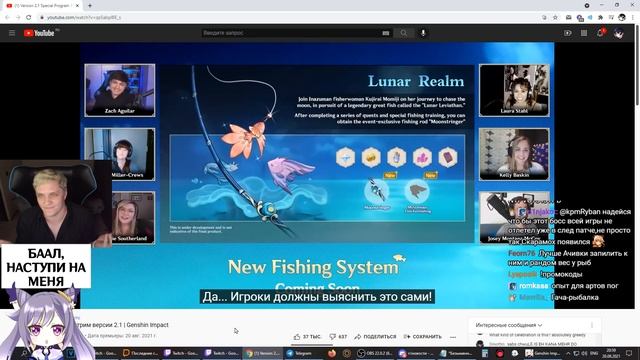This screenshot has height=360, width=640.
Task: Dislike the video with thumbs-down button
Action: (x=338, y=337)
